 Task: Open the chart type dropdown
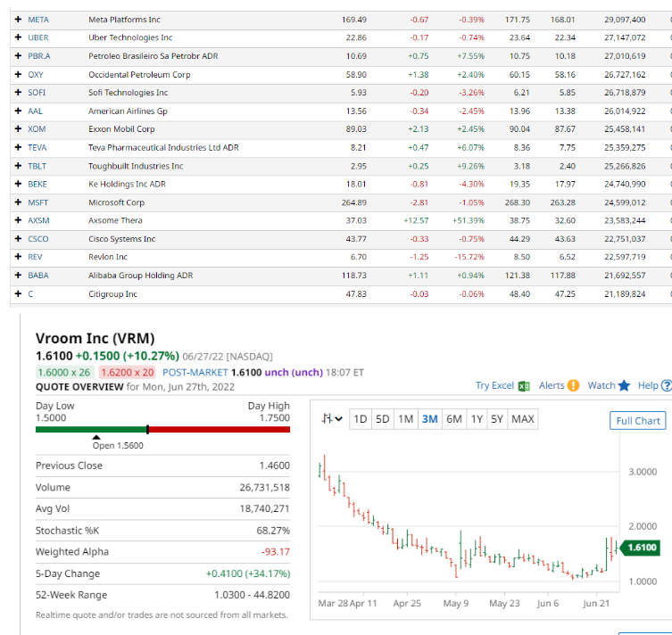click(332, 419)
